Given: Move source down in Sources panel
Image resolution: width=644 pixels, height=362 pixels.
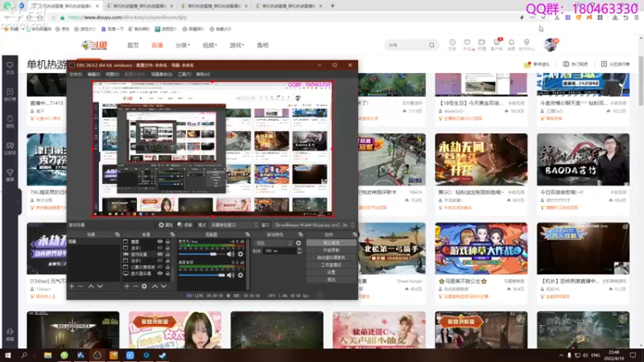Looking at the screenshot, I should click(163, 286).
